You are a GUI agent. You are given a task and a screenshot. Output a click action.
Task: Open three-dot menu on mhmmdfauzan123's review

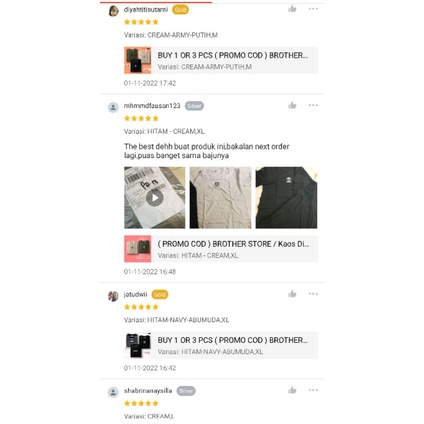(313, 105)
